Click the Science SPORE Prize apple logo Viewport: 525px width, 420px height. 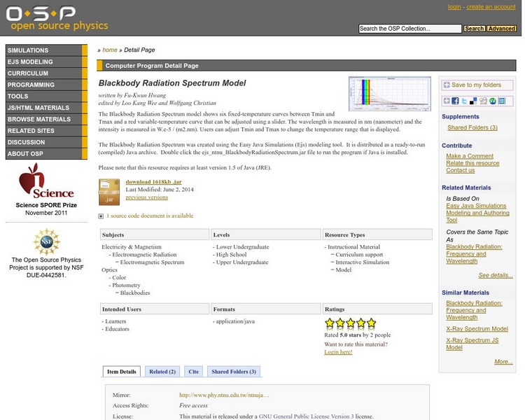click(46, 181)
